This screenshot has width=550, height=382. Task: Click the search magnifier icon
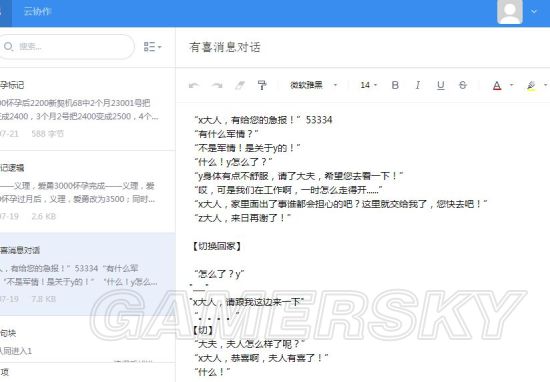pos(8,46)
